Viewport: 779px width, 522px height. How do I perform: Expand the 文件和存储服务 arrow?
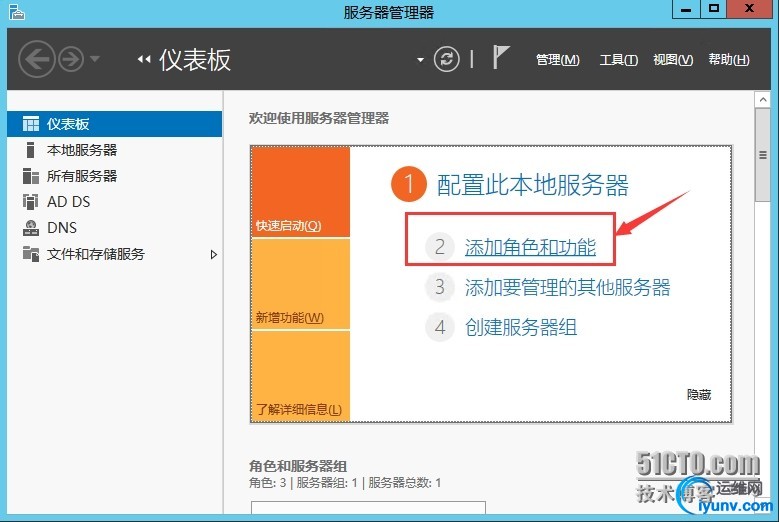pyautogui.click(x=214, y=254)
